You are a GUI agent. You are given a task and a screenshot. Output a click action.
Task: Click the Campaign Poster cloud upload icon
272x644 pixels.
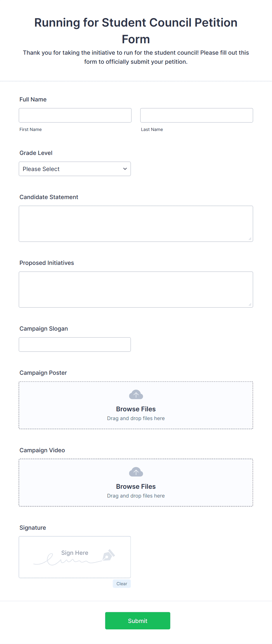pos(136,394)
